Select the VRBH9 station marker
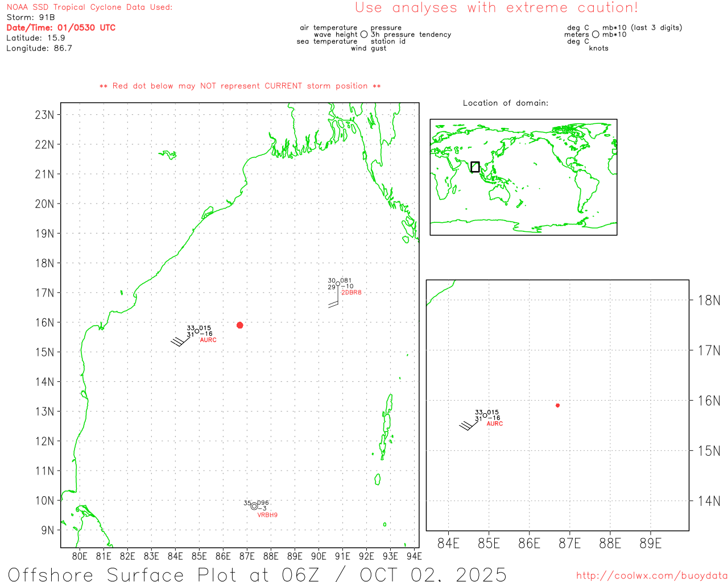Image resolution: width=728 pixels, height=582 pixels. [x=254, y=506]
